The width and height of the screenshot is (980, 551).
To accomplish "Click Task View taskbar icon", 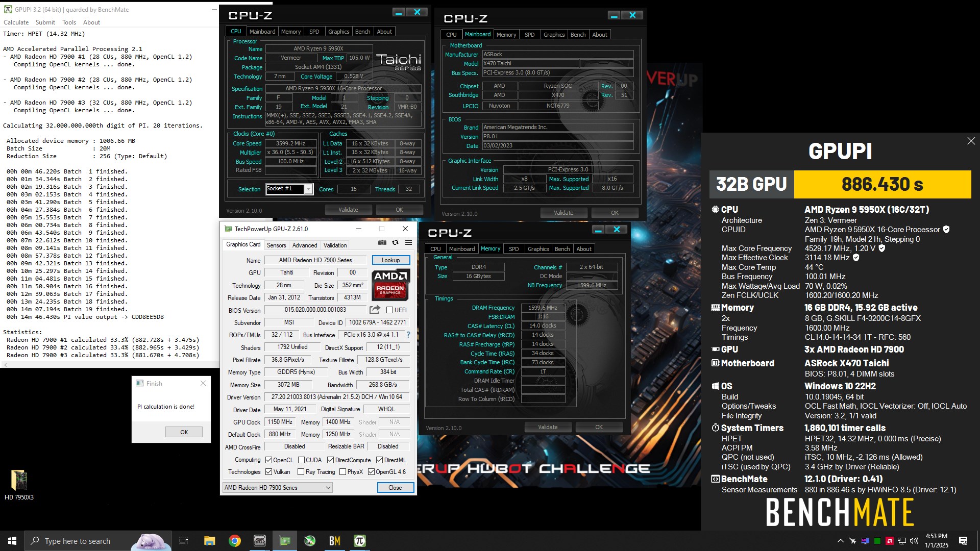I will click(x=184, y=541).
